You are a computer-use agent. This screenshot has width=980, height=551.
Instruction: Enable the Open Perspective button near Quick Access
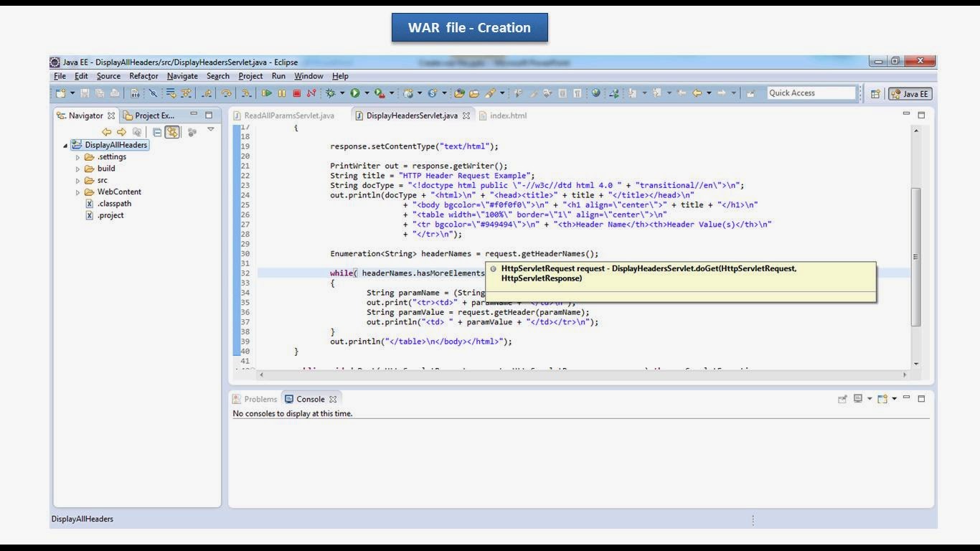point(874,93)
